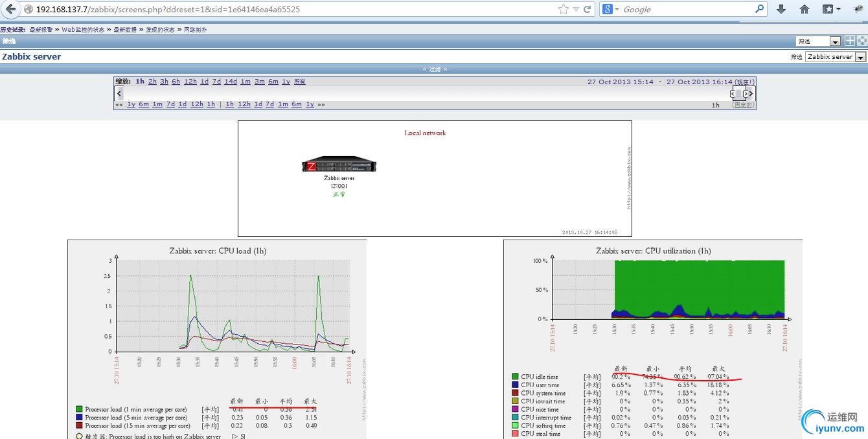Viewport: 868px width, 439px height.
Task: Open the URL history dropdown arrow
Action: coord(577,9)
